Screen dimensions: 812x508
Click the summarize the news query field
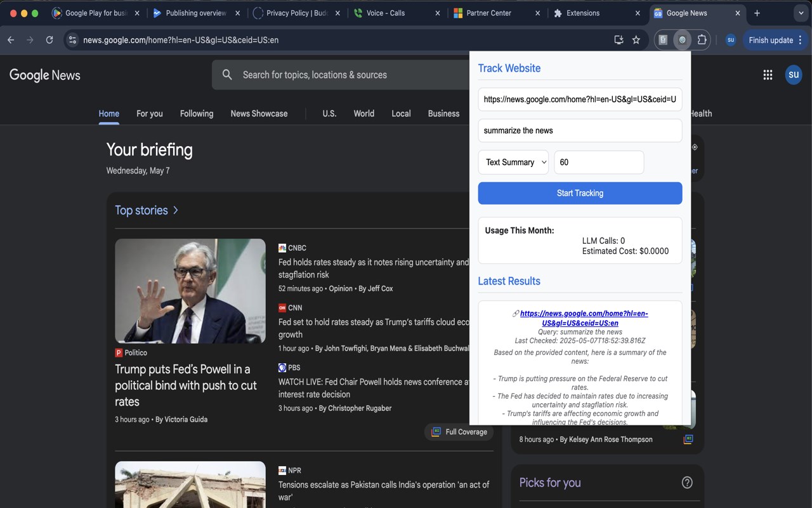(x=580, y=131)
